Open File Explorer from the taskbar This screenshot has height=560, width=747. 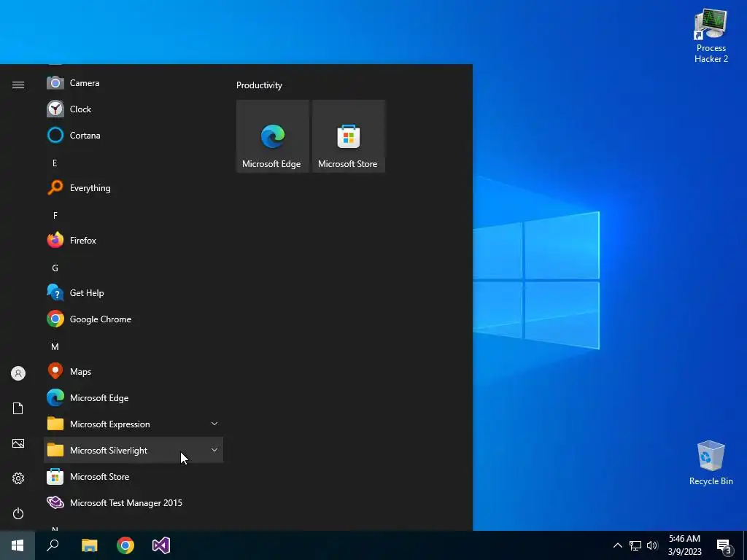pyautogui.click(x=90, y=545)
